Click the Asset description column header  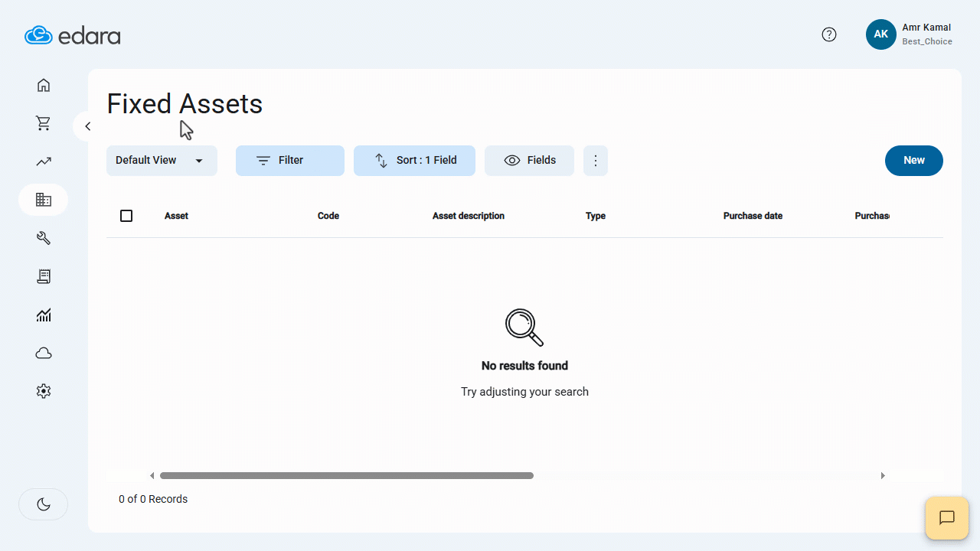469,216
